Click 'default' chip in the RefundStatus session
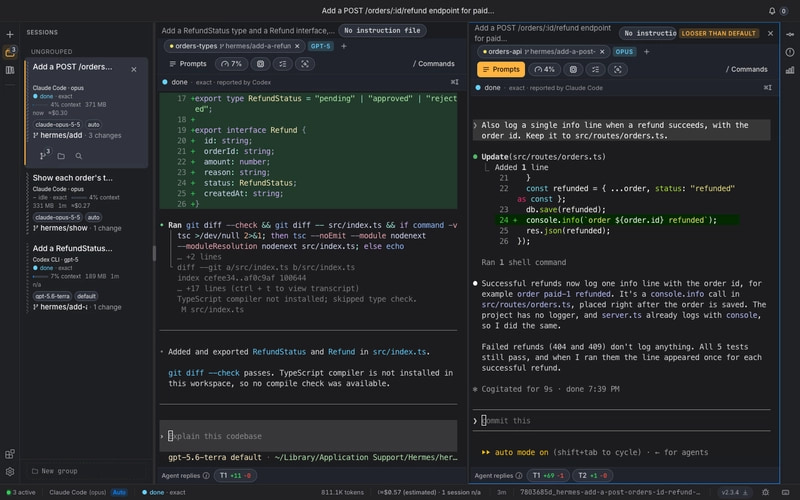The height and width of the screenshot is (500, 800). (86, 296)
